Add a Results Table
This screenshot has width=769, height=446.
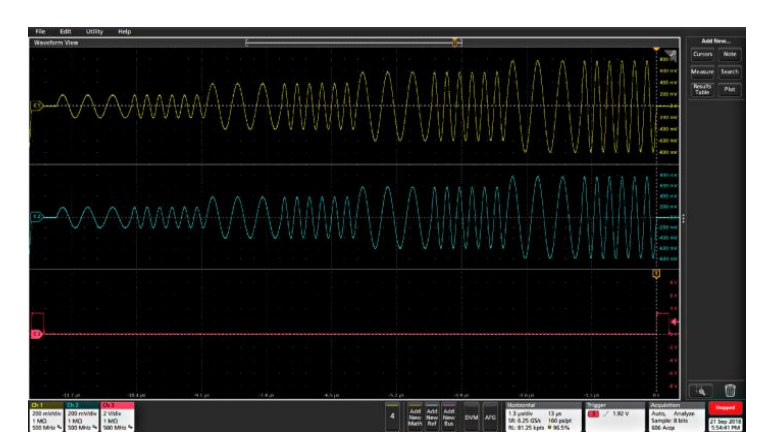pyautogui.click(x=702, y=89)
